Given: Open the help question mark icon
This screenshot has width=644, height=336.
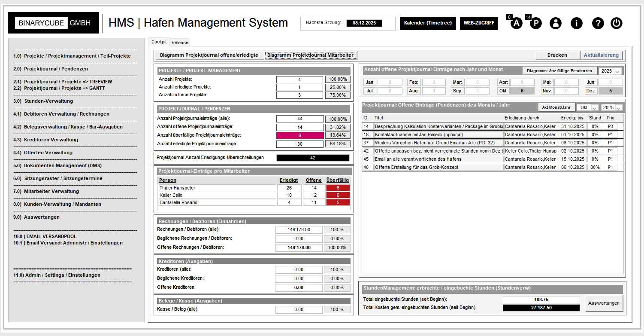Looking at the screenshot, I should (598, 23).
